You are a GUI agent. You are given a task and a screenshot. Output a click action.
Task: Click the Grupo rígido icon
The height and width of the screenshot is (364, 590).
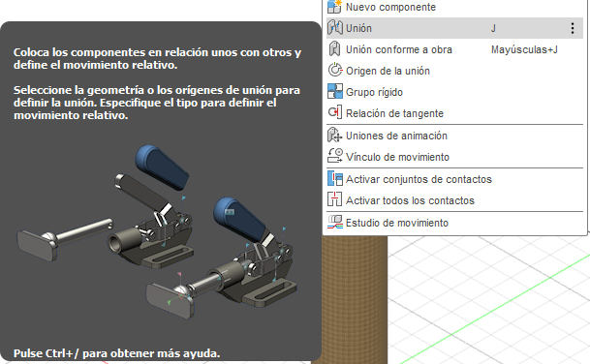click(335, 91)
